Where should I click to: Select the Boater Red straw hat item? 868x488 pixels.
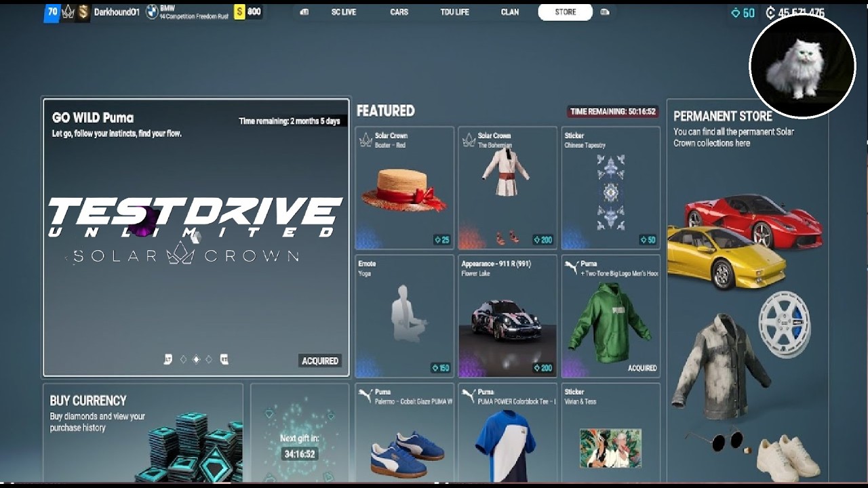pos(404,188)
